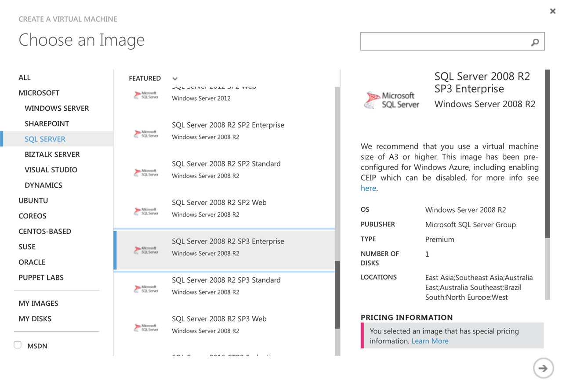Select the CENTOS-BASED category
Image resolution: width=562 pixels, height=392 pixels.
coord(45,232)
